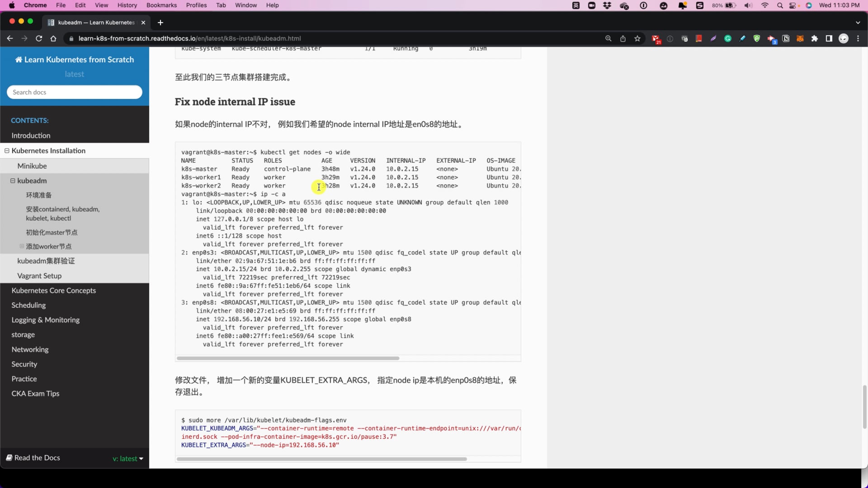Open the Bookmarks menu in menu bar
Viewport: 868px width, 488px height.
(161, 5)
